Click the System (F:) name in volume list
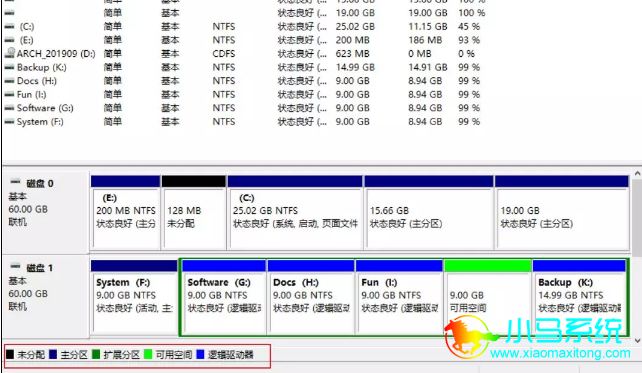The width and height of the screenshot is (642, 373). click(x=40, y=122)
